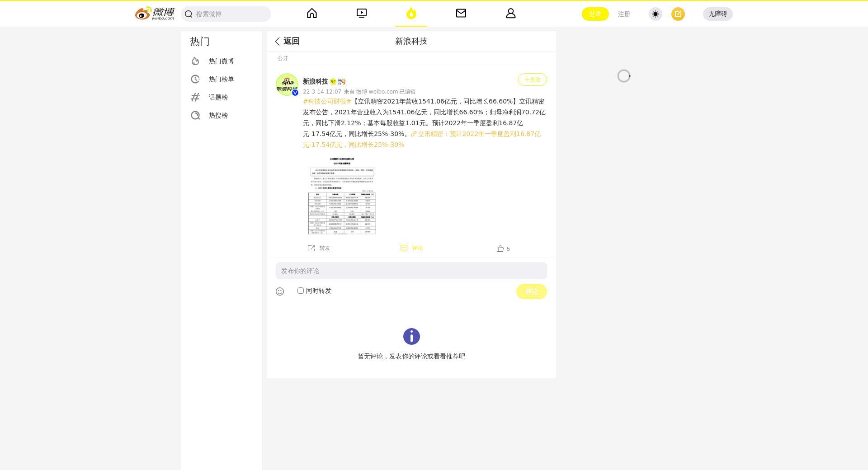Screen dimensions: 868x470
Task: Open 热搜榜 in the sidebar
Action: [222, 115]
